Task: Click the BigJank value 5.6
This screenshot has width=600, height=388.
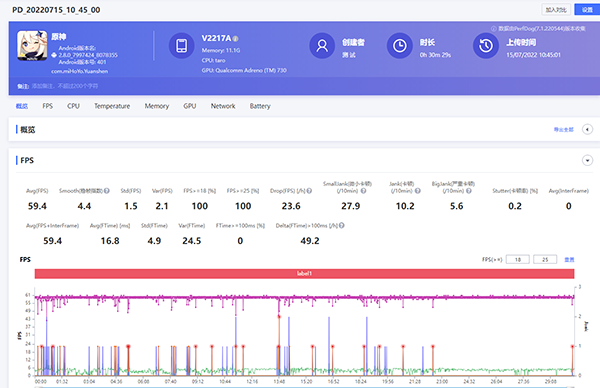Action: (x=457, y=206)
